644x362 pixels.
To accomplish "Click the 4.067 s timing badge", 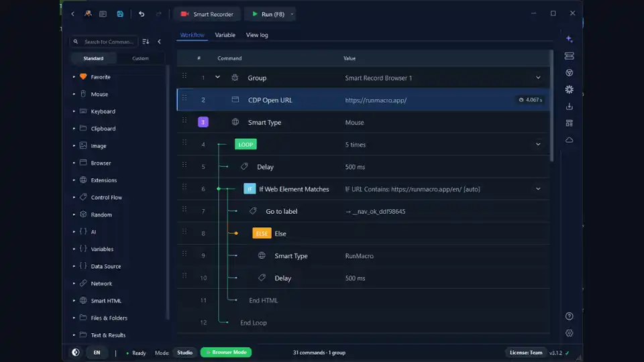I will [x=530, y=100].
